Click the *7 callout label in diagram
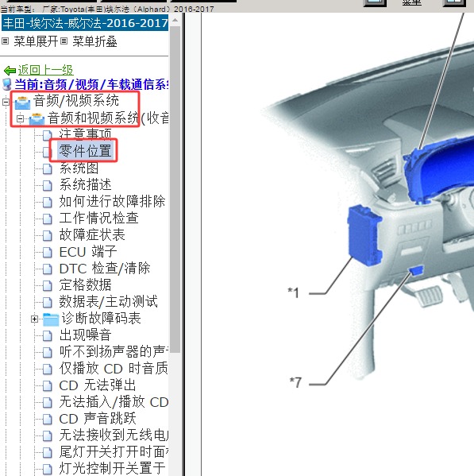 click(x=295, y=382)
